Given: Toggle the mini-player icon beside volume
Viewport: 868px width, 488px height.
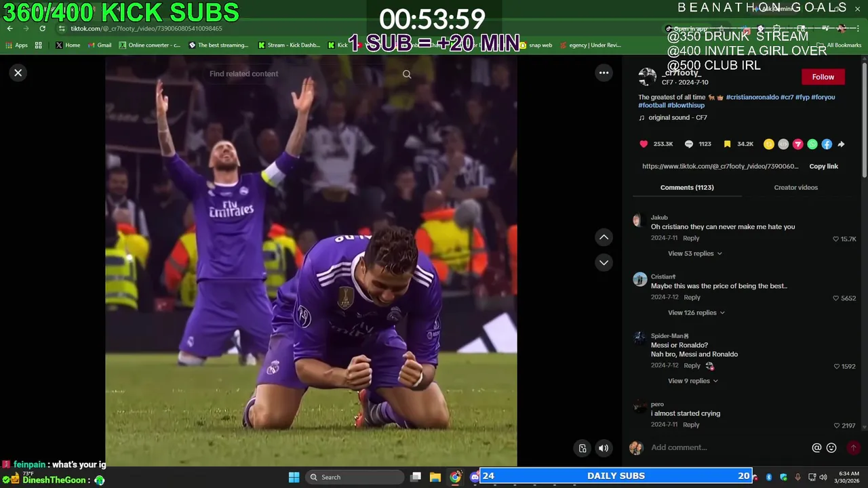Looking at the screenshot, I should click(583, 448).
